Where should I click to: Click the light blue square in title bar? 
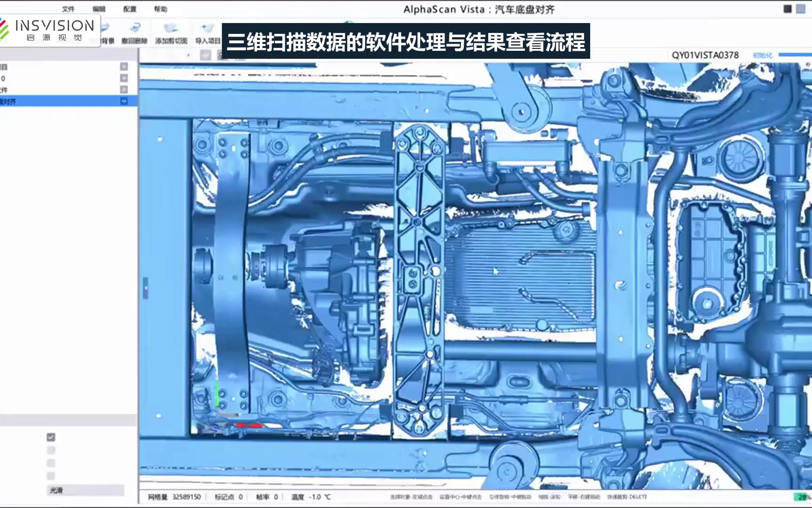click(801, 9)
